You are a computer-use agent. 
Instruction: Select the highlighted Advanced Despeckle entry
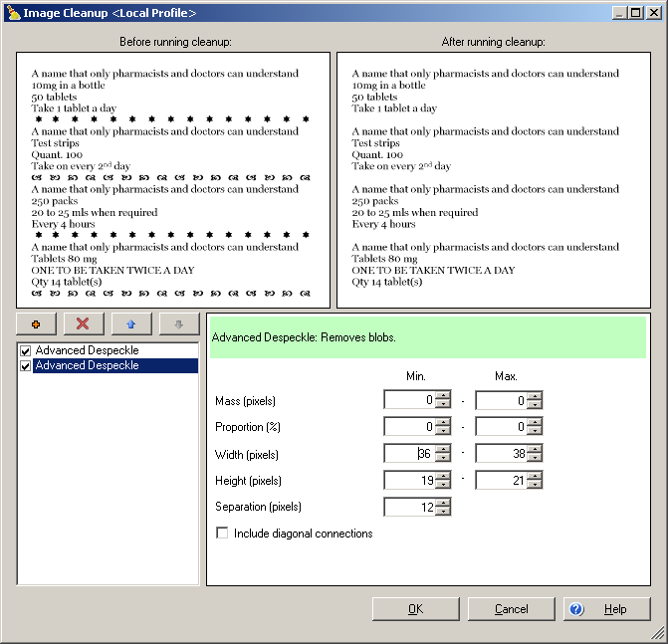[87, 365]
